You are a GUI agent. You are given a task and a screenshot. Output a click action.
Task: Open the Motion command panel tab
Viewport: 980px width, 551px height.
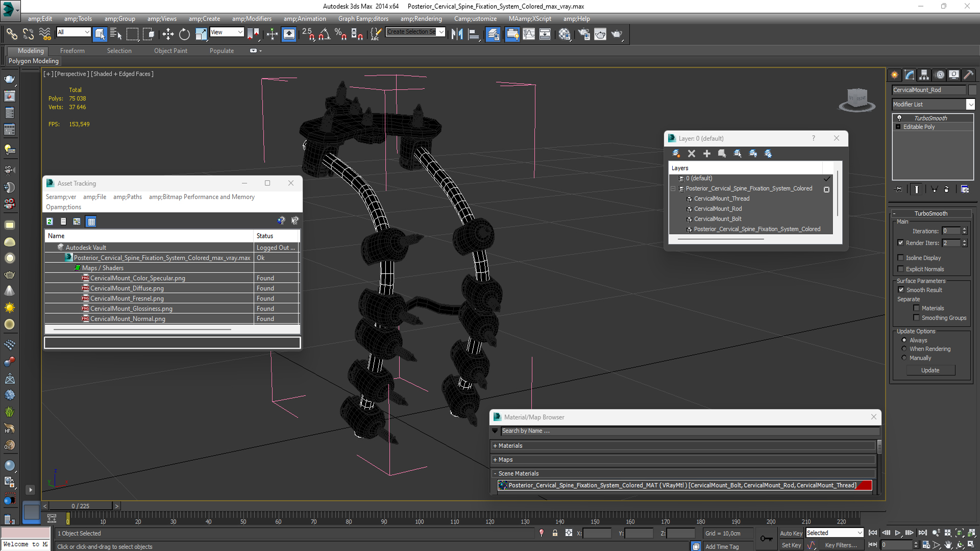939,75
